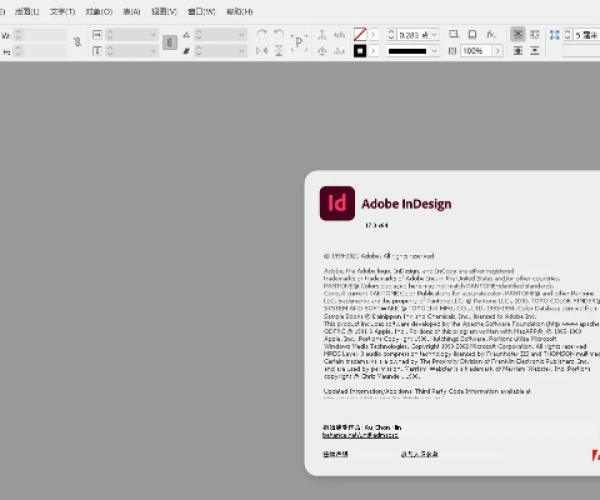Click the Scale Y percentage icon
Screen dimensions: 600x500
point(97,50)
